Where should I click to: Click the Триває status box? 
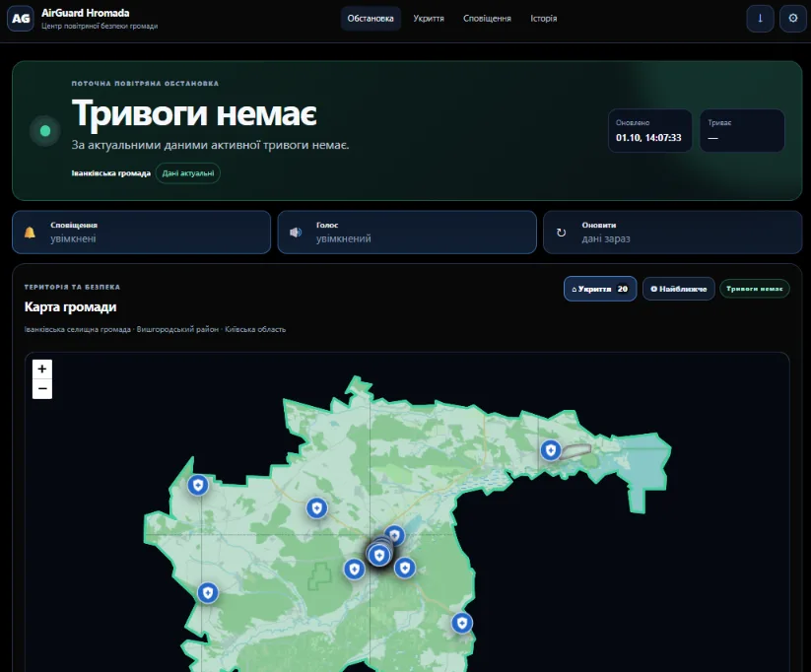(742, 130)
